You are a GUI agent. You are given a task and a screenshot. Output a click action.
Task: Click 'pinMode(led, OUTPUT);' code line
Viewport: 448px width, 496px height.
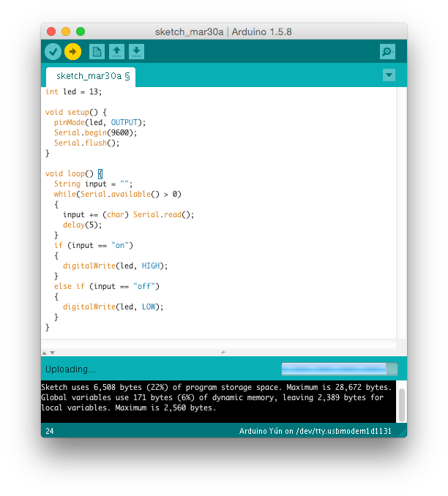point(100,122)
